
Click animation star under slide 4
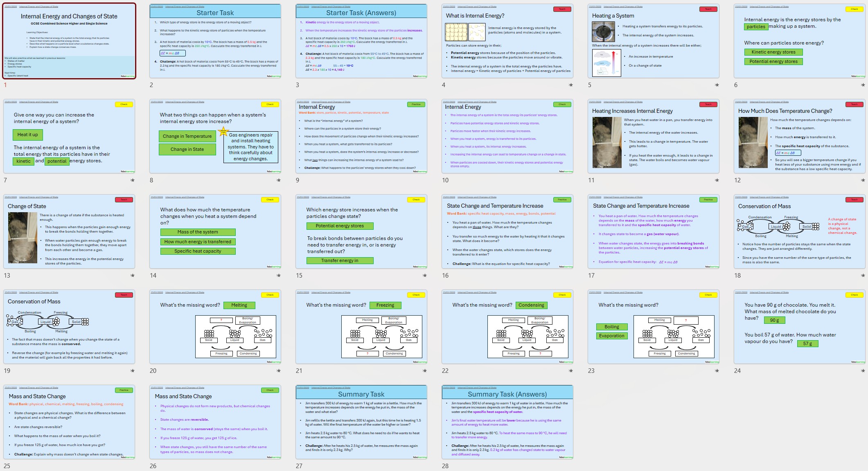pyautogui.click(x=570, y=85)
